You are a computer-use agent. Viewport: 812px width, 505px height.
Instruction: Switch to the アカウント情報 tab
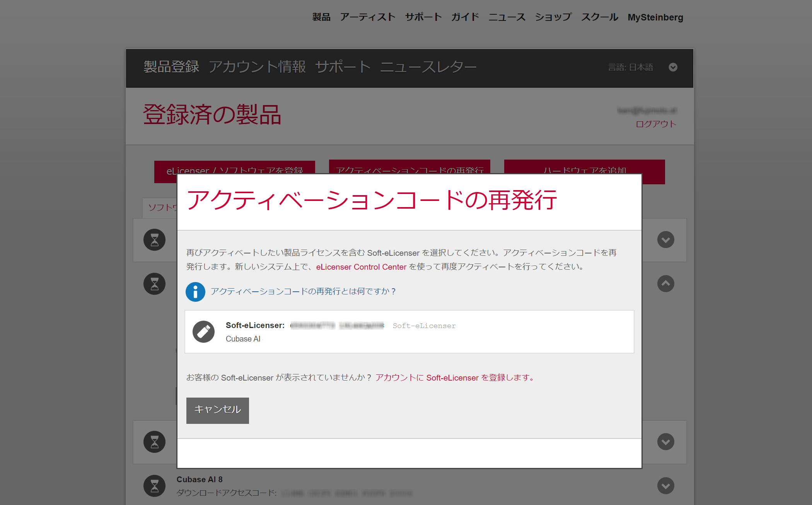(x=257, y=67)
